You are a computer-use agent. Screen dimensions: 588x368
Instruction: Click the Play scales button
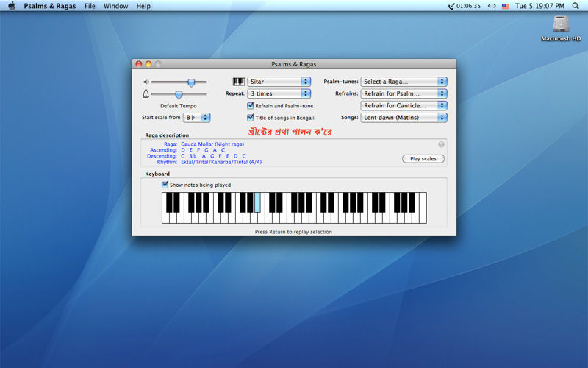423,159
